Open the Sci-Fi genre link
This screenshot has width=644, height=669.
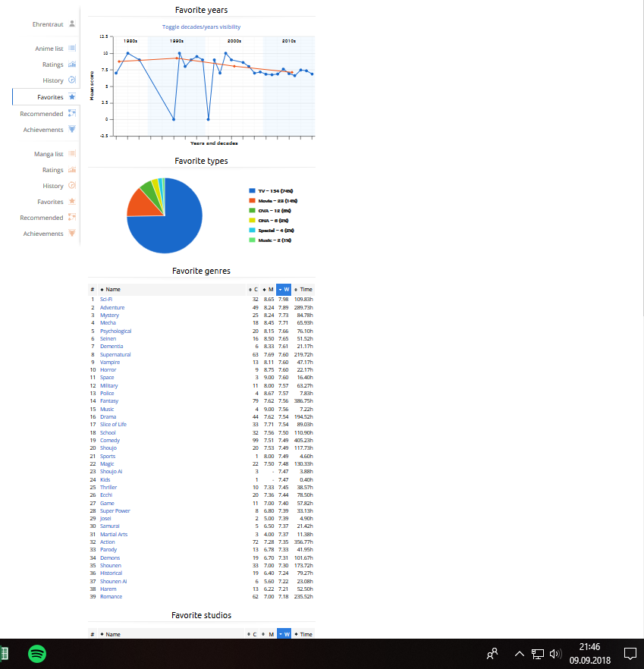105,300
